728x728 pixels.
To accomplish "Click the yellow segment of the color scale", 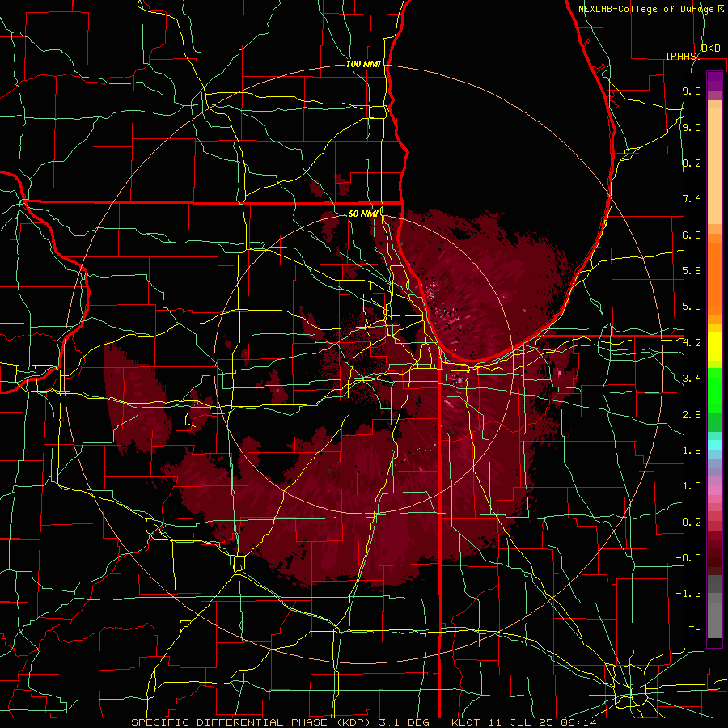I will pos(714,346).
